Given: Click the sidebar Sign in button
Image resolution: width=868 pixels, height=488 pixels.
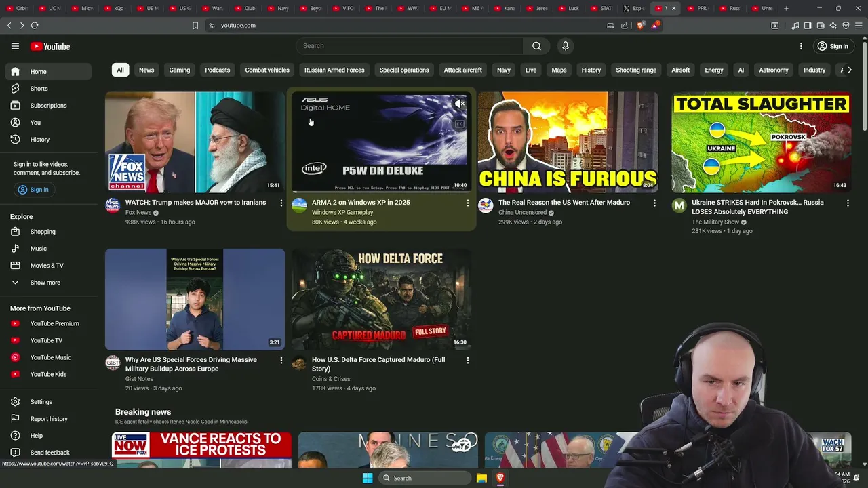Looking at the screenshot, I should click(33, 190).
